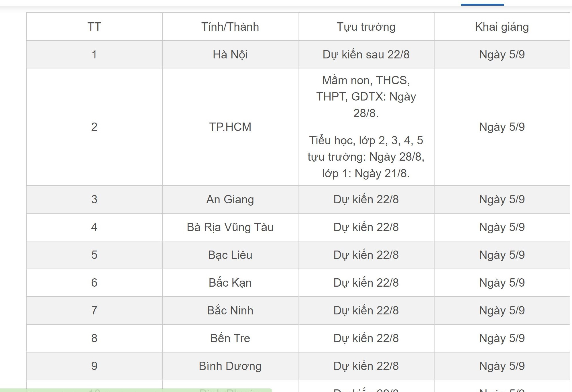572x392 pixels.
Task: Click the "Tiểu học, lớp 2, 3, 4, 5" paragraph
Action: coord(366,157)
